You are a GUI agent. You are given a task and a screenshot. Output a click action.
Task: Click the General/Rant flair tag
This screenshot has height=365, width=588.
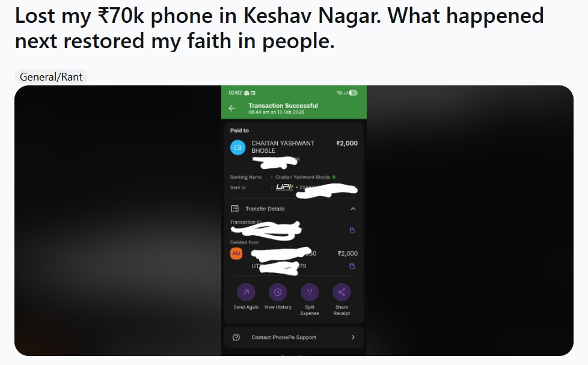tap(51, 77)
